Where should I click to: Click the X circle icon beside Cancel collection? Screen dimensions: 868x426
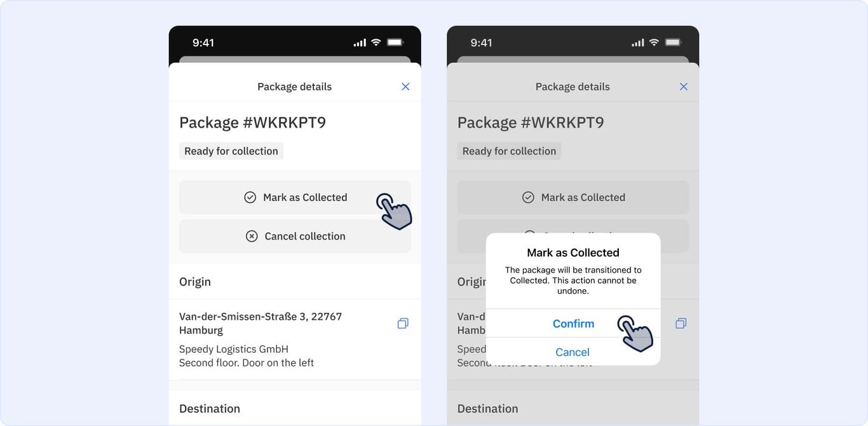252,236
